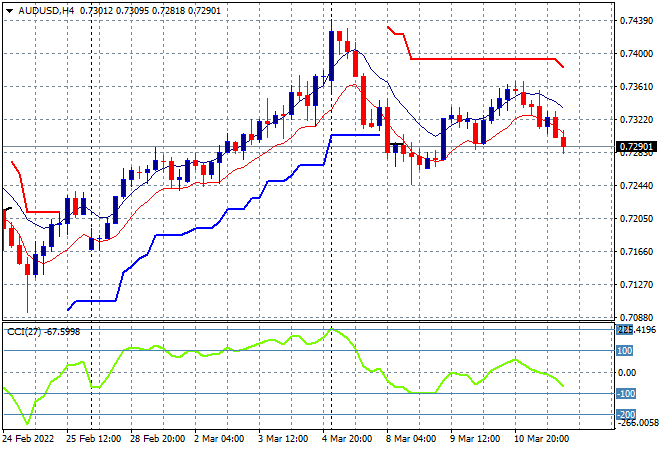Click the 0.72050 price scale label
Viewport: 660px width, 450px height.
(636, 218)
